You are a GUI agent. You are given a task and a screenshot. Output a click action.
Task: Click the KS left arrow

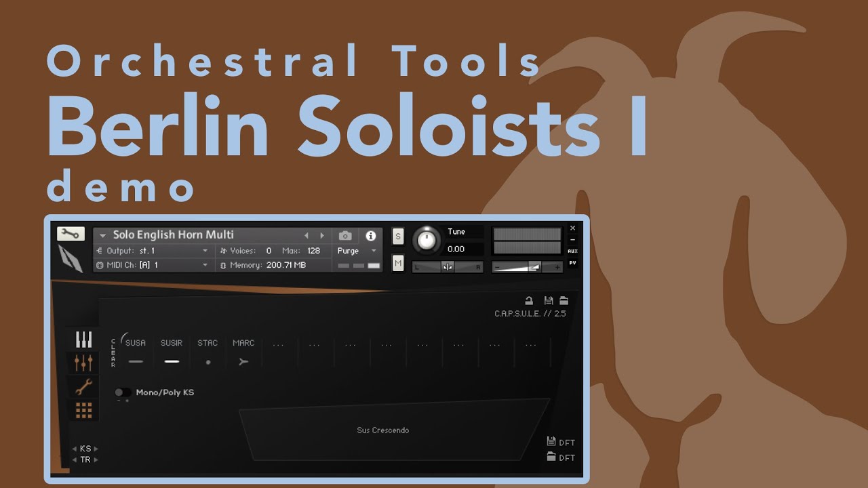[x=74, y=449]
